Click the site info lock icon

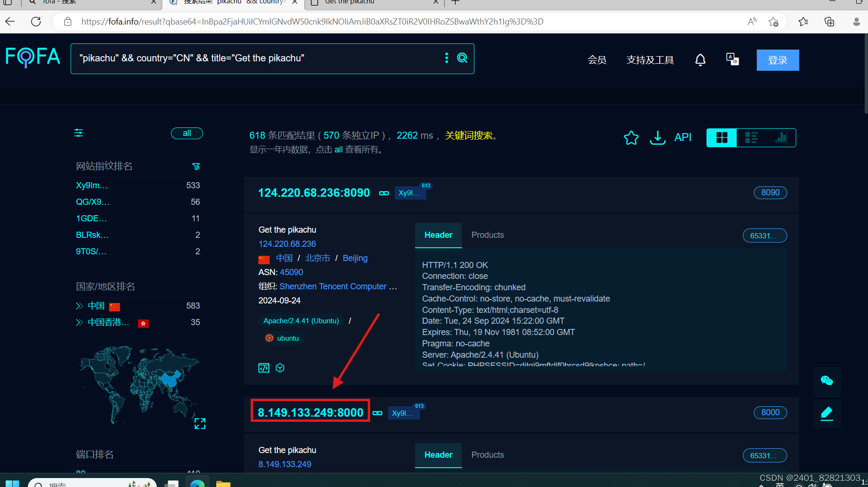68,22
